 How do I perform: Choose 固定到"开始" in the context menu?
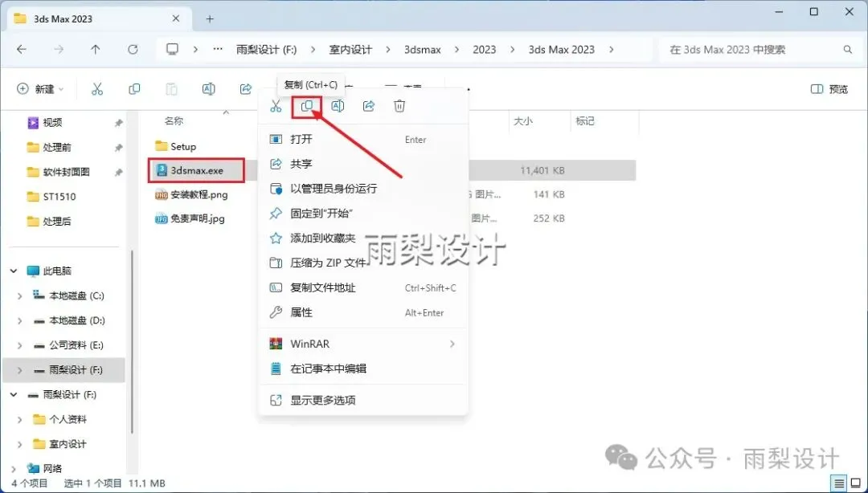pos(363,214)
